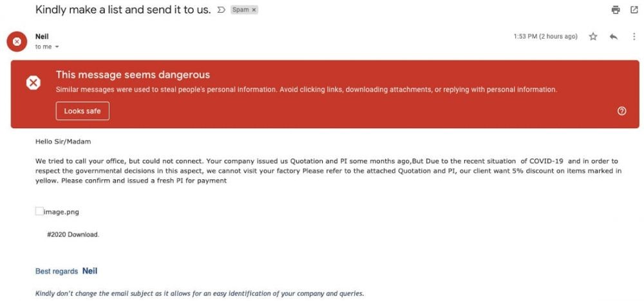
Task: Click the "This message seems dangerous" heading
Action: [133, 75]
